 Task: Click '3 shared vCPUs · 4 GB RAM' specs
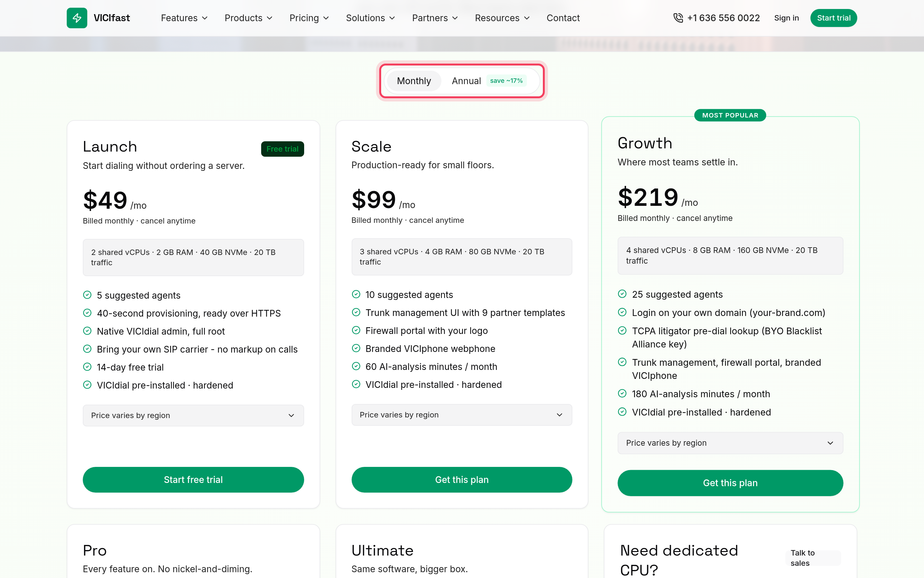coord(462,257)
